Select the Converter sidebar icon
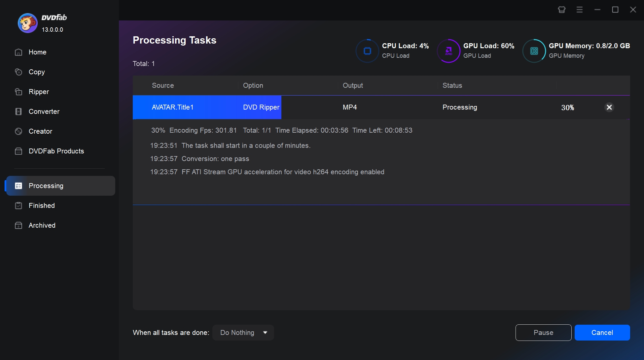The width and height of the screenshot is (644, 360). pyautogui.click(x=18, y=111)
